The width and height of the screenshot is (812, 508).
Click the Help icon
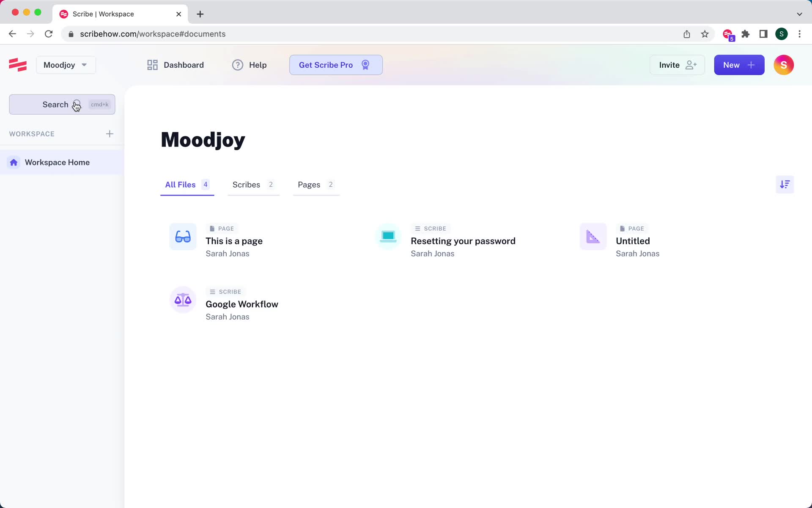pos(237,65)
